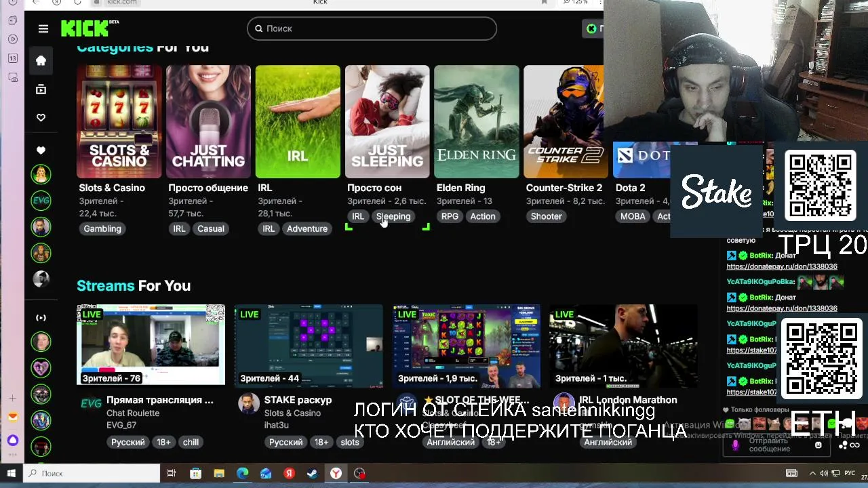Open Alice assistant icon in browser sidebar
The image size is (868, 488).
pos(12,441)
